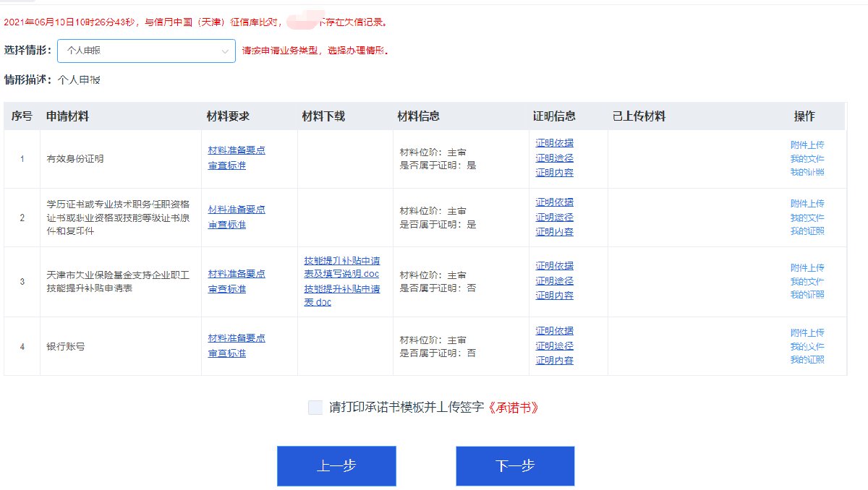
Task: Open the red 《承诺书》 template link
Action: pyautogui.click(x=513, y=408)
